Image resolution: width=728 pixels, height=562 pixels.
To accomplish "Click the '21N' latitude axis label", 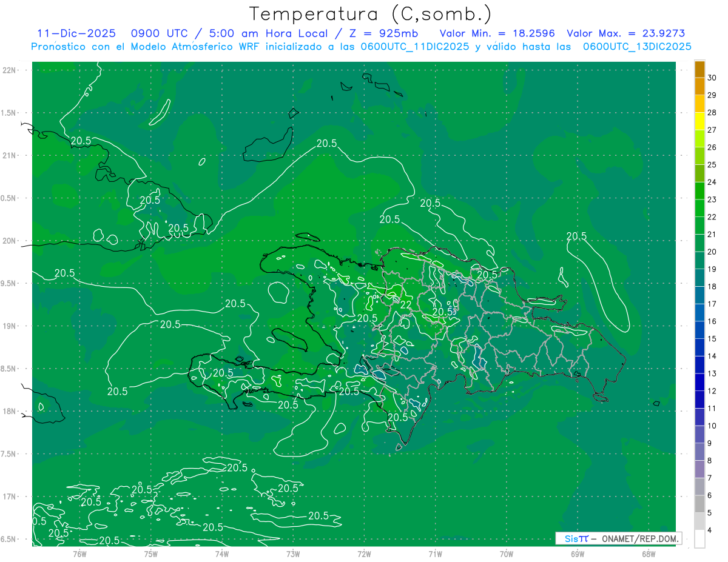I will pos(10,155).
